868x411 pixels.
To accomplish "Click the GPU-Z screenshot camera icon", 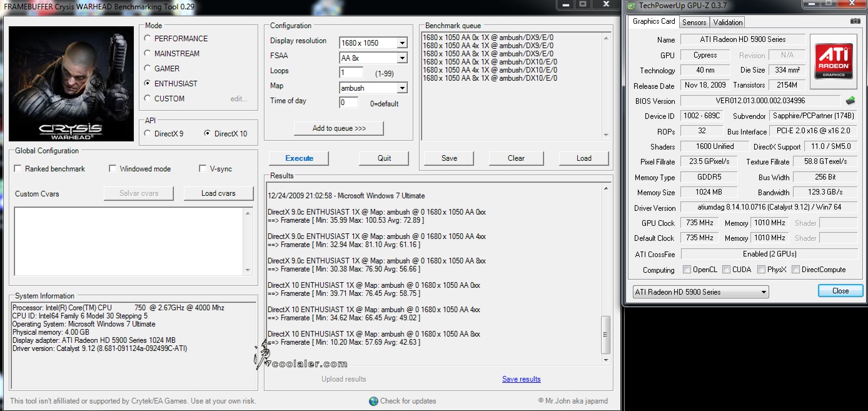I will pos(855,21).
